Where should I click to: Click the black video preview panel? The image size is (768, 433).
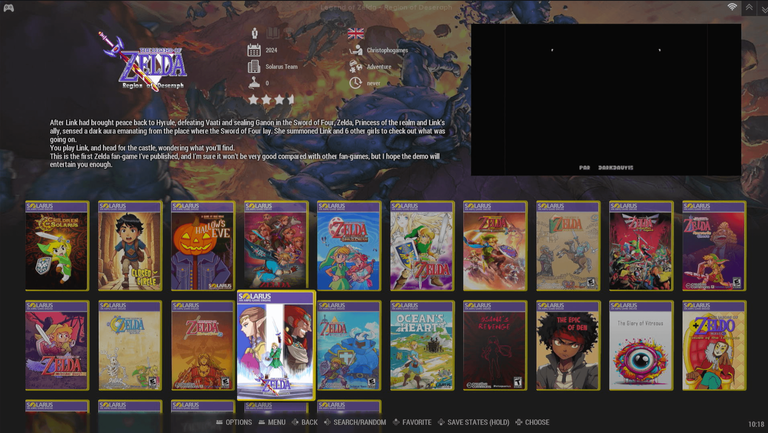tap(606, 100)
